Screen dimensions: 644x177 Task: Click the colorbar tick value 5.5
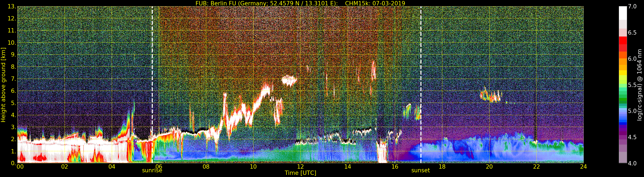click(632, 85)
